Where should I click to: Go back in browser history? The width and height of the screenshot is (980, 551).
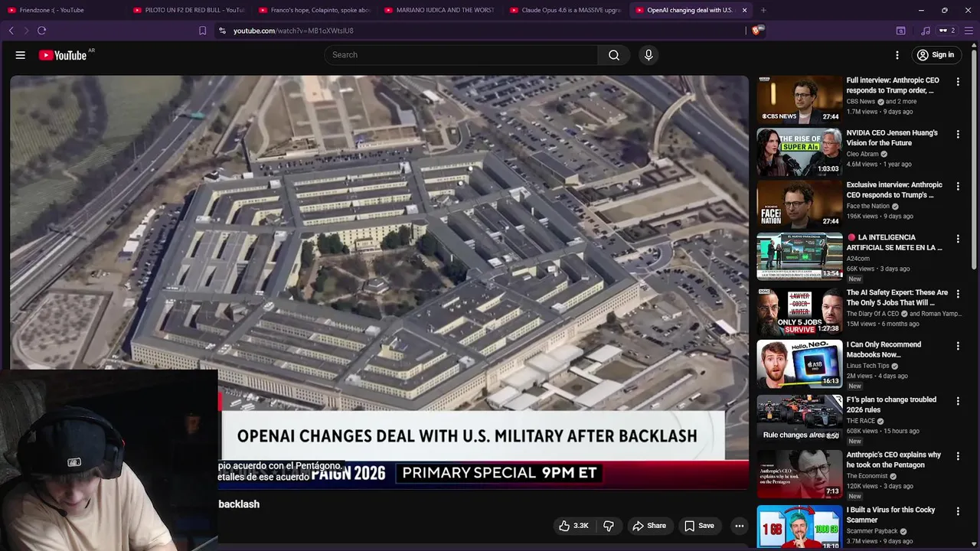click(x=11, y=31)
